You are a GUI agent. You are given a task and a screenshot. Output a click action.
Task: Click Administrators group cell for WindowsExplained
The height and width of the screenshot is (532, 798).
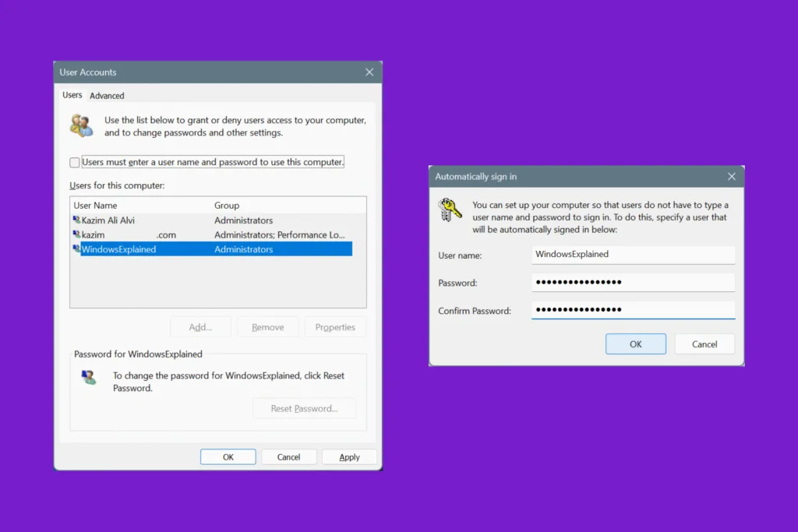pyautogui.click(x=243, y=249)
